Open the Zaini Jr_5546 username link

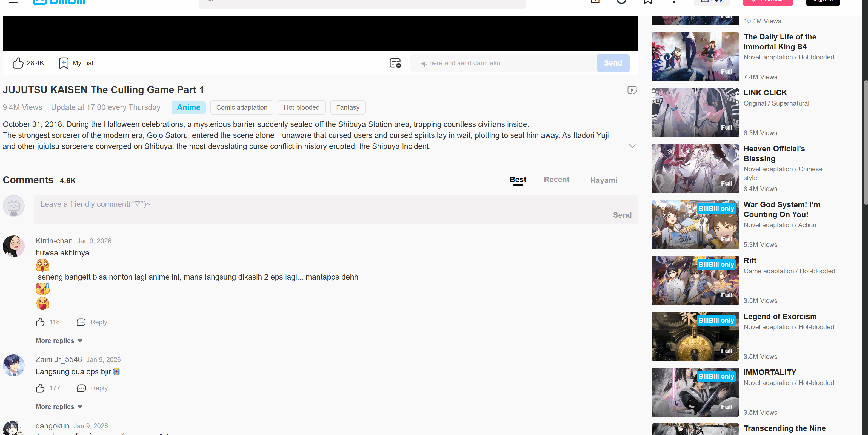59,359
